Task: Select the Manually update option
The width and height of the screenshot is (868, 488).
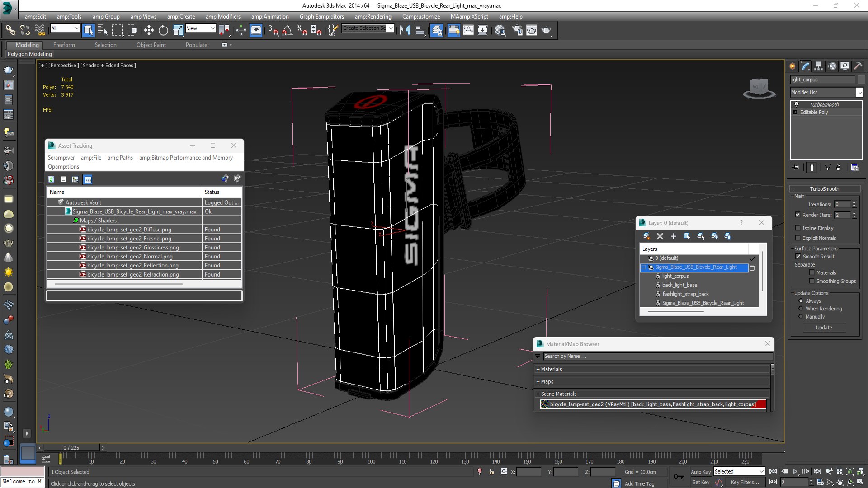Action: pyautogui.click(x=801, y=317)
